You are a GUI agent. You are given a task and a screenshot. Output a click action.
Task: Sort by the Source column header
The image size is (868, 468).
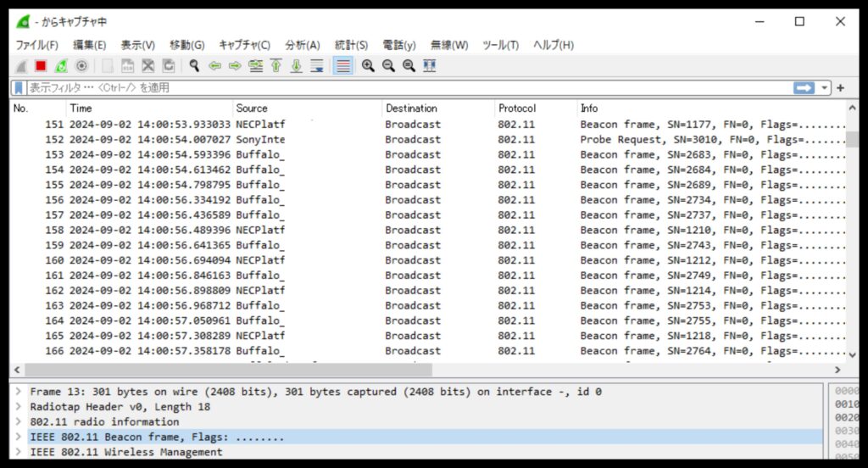(307, 108)
